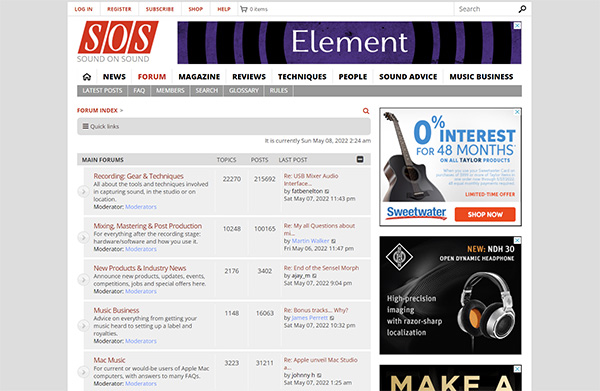The image size is (600, 391).
Task: Click the Recording: Gear & Techniques forum status icon
Action: coord(83,191)
